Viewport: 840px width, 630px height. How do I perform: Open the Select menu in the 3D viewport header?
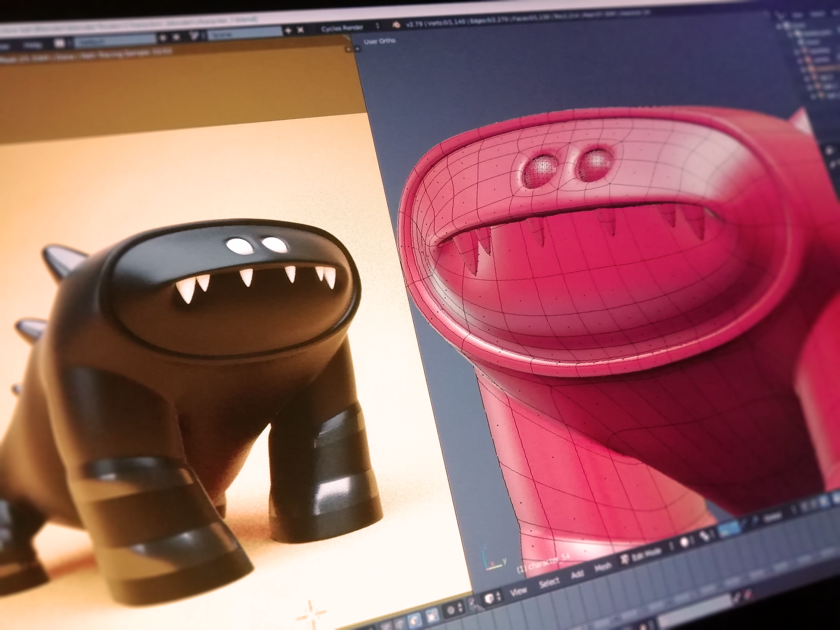pos(549,582)
